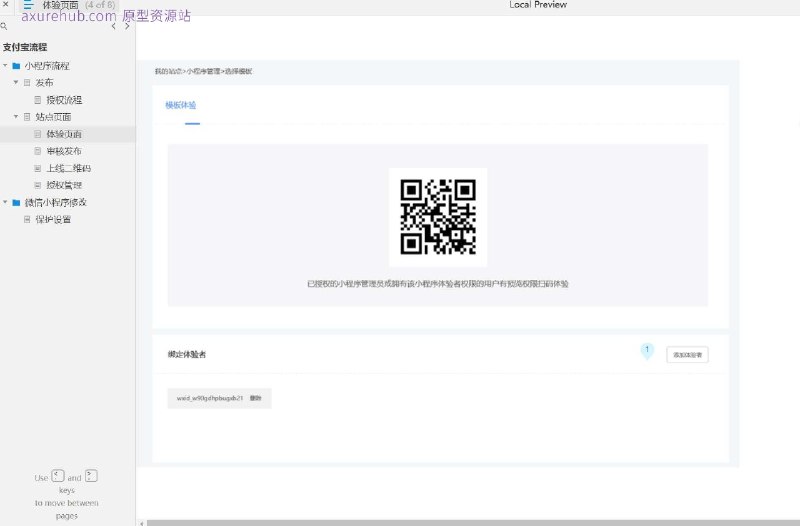
Task: Open the hamburger menu icon beside 体验页面
Action: pyautogui.click(x=29, y=5)
